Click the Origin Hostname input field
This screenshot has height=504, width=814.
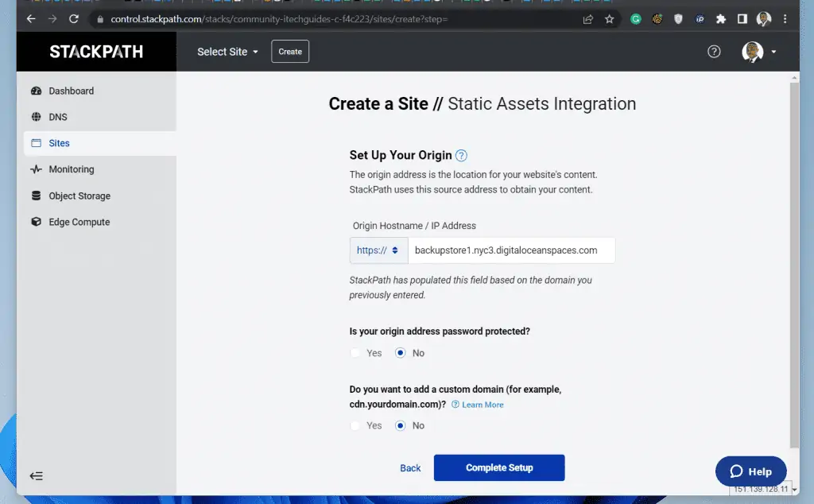[x=511, y=250]
